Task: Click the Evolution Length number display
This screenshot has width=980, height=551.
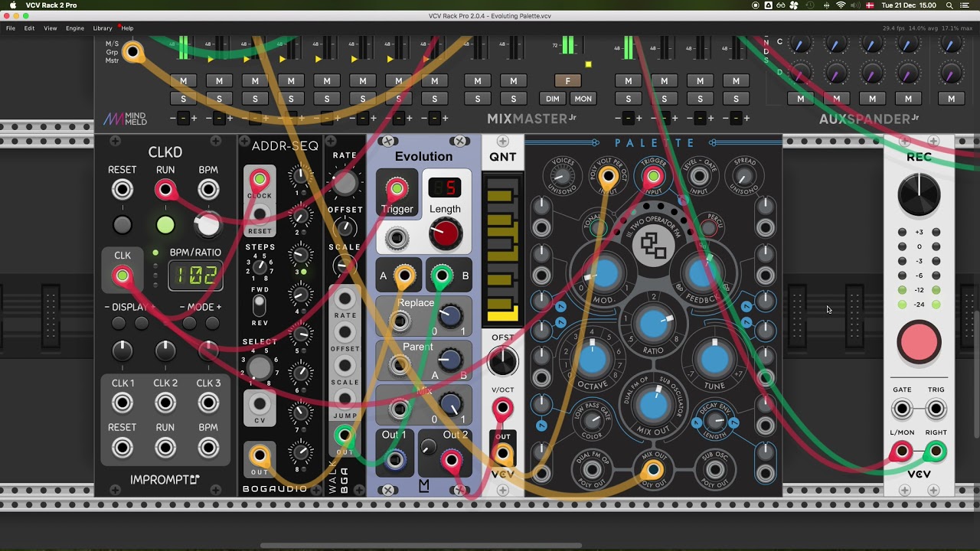Action: [x=445, y=187]
